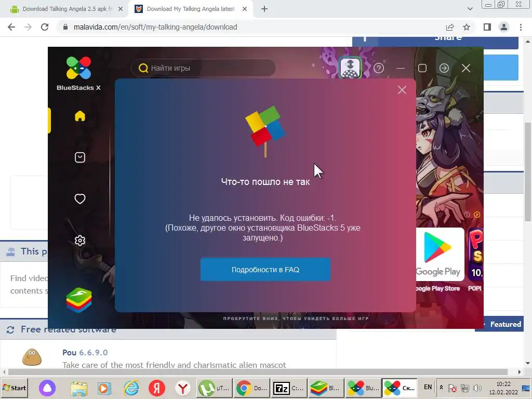Open Chrome three-dot menu

tap(521, 27)
